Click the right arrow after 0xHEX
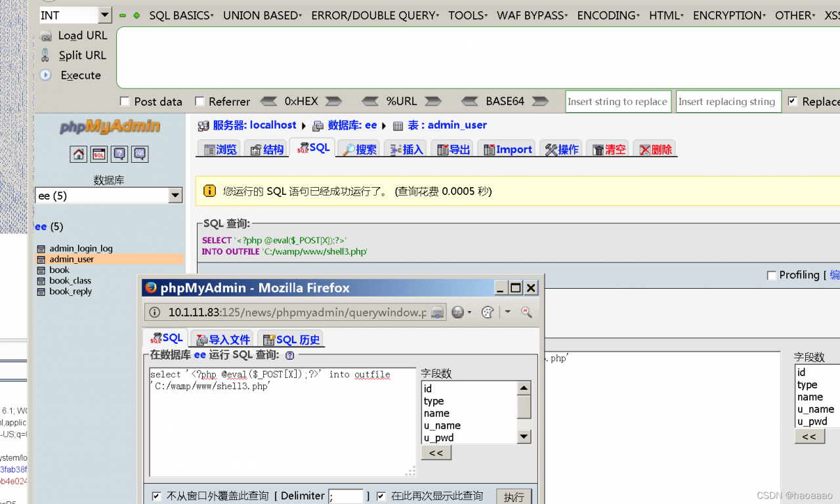 (x=333, y=101)
